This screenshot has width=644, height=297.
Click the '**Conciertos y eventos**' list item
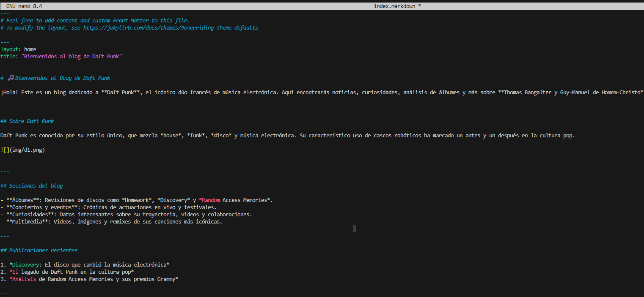(42, 207)
